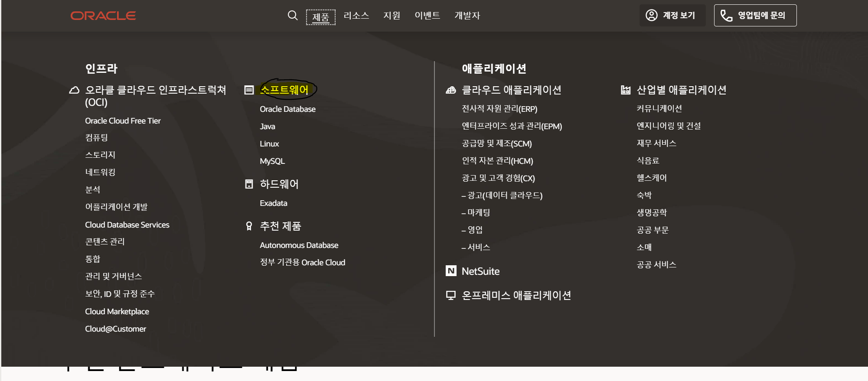Image resolution: width=868 pixels, height=381 pixels.
Task: Open 오라클 클라우드 인프라스트럭처(OCI) heading link
Action: tap(156, 96)
